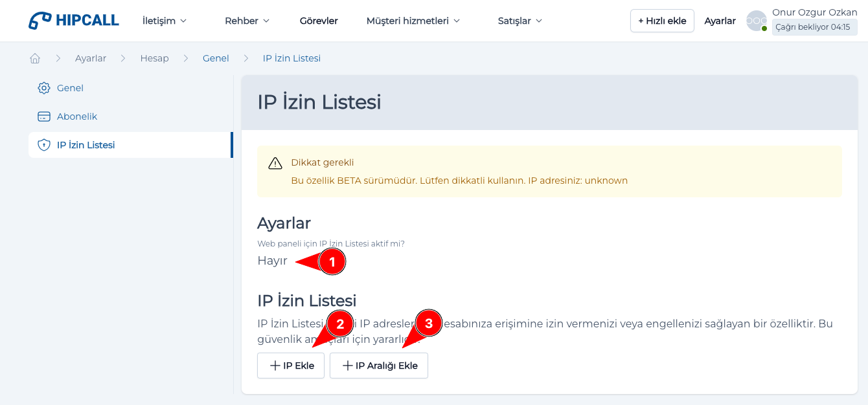
Task: Open the Satışlar dropdown
Action: pyautogui.click(x=519, y=20)
